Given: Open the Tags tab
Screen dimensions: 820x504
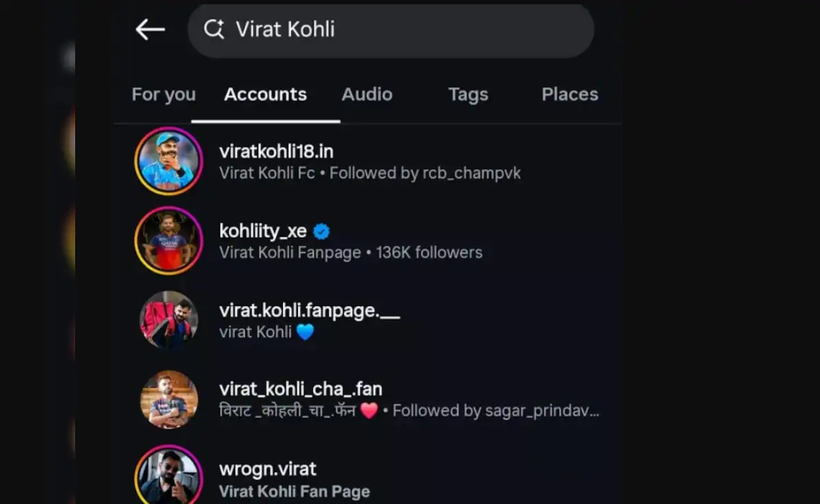Looking at the screenshot, I should [x=468, y=94].
